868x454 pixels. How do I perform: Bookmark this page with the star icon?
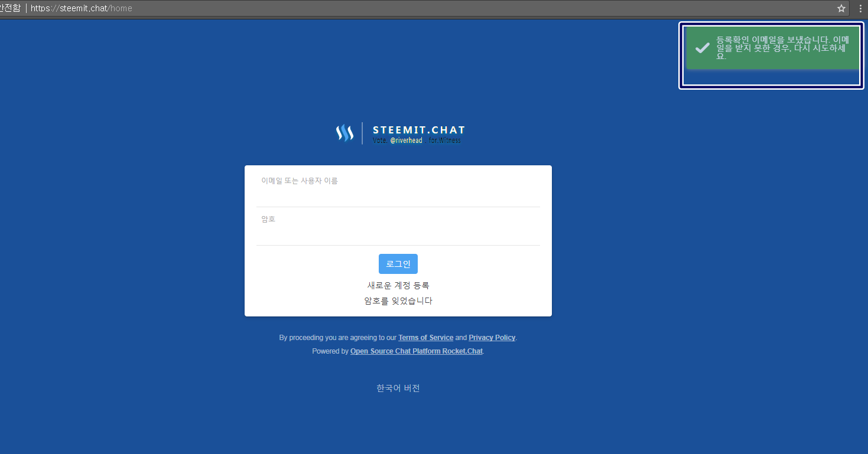pyautogui.click(x=841, y=8)
